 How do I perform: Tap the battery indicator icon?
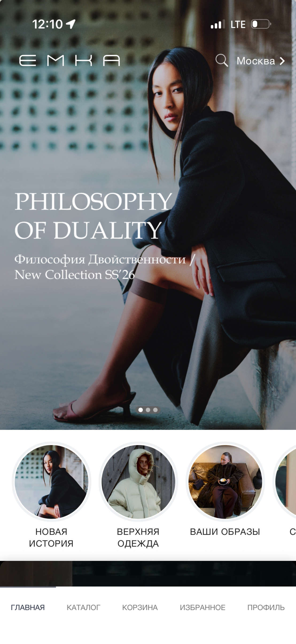[x=261, y=24]
